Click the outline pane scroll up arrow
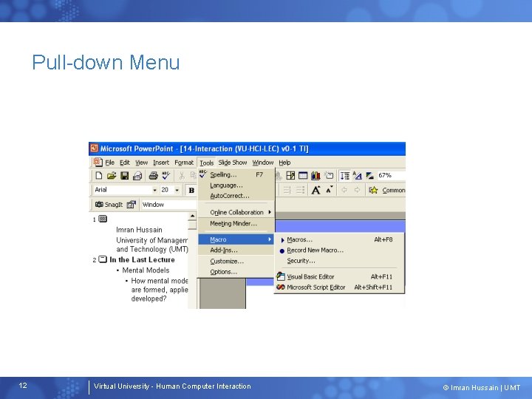Screen dimensions: 532x399 click(x=192, y=216)
